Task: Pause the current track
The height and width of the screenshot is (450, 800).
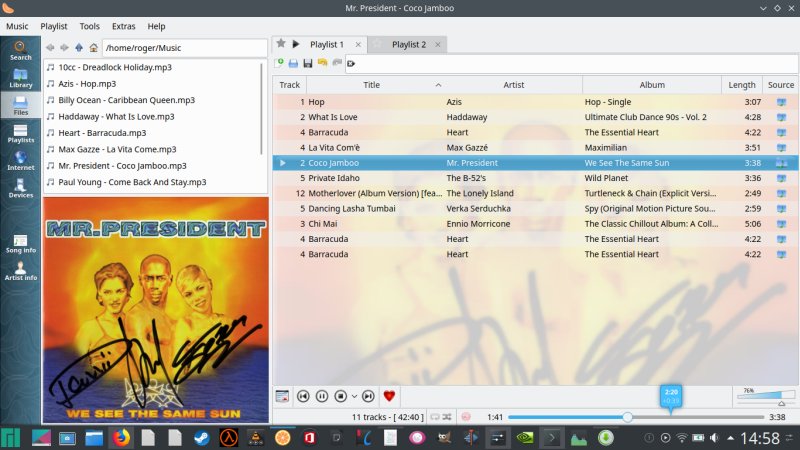Action: tap(322, 396)
